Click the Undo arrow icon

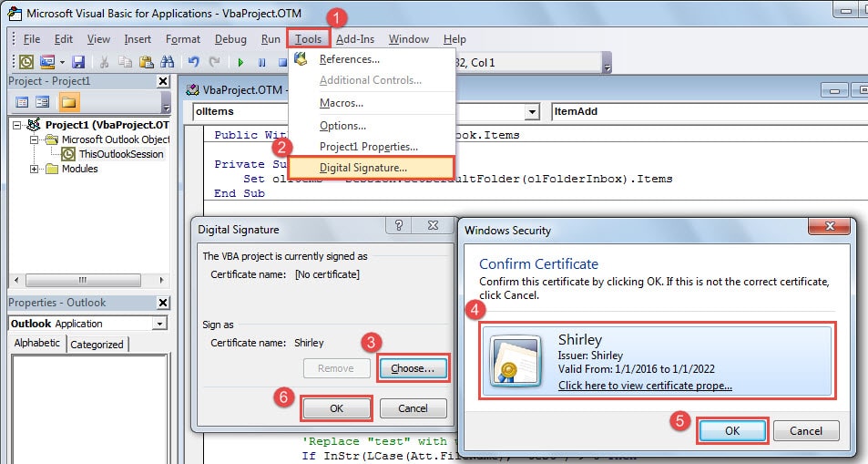[193, 62]
